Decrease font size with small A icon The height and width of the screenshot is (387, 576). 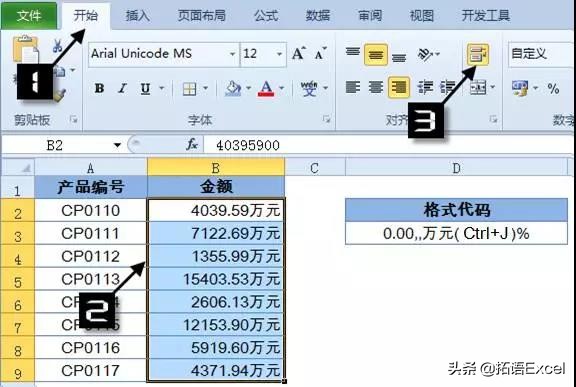coord(320,54)
